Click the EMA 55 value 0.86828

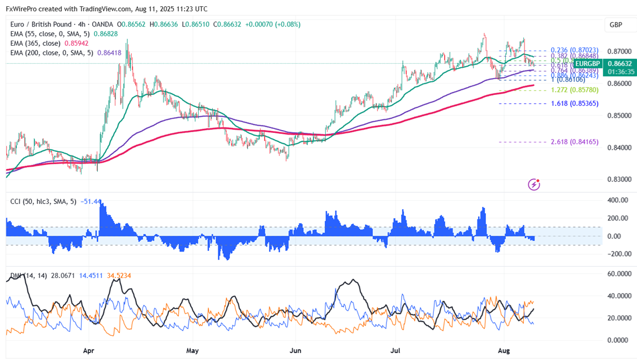106,34
